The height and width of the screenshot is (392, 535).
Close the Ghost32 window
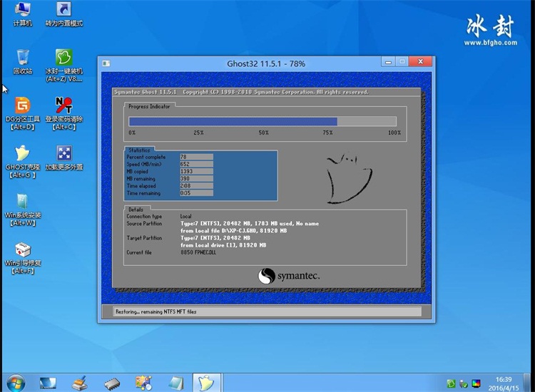point(420,62)
